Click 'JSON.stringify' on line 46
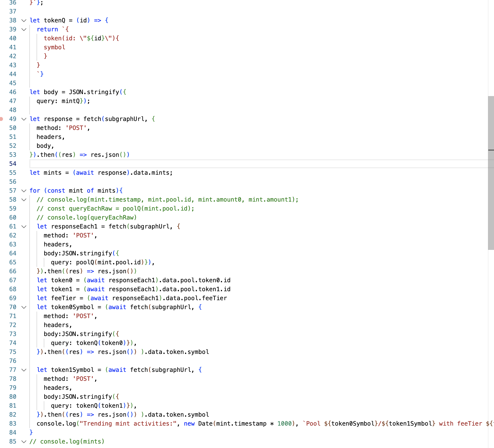The image size is (494, 448). [x=94, y=92]
